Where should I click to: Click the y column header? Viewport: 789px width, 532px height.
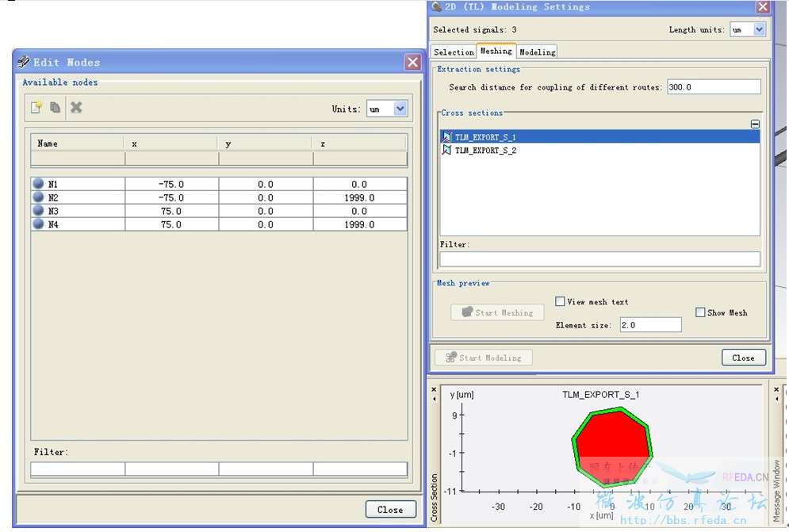[x=266, y=144]
